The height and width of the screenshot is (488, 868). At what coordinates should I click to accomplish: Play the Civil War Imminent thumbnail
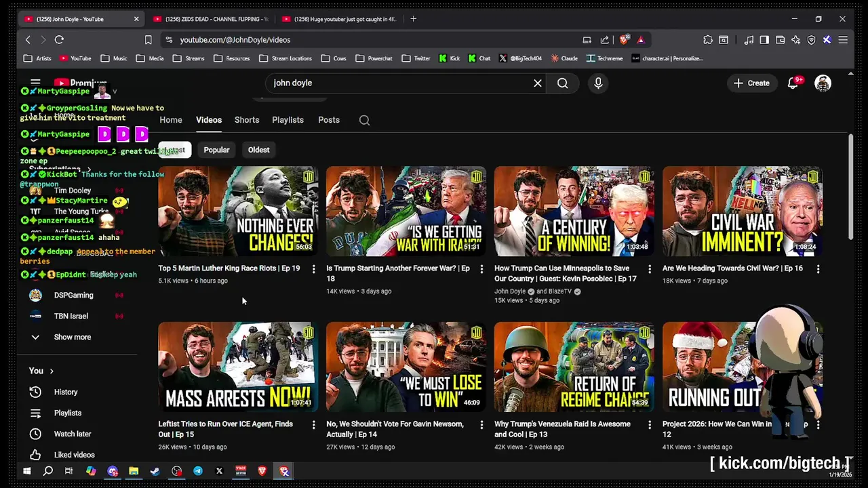(x=743, y=211)
